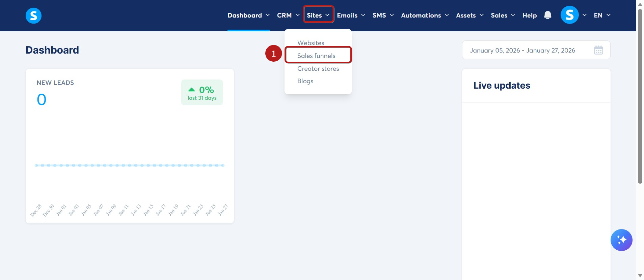Expand the Dashboard menu

click(248, 15)
